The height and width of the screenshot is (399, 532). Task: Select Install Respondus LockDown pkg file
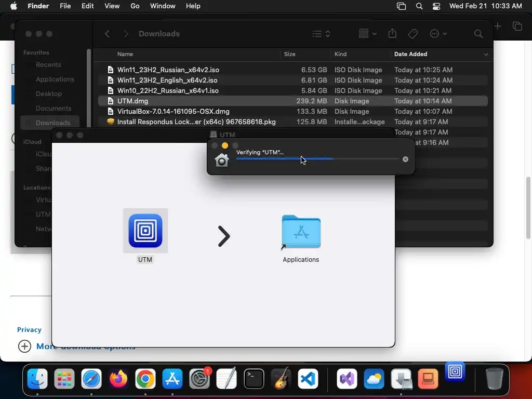click(293, 122)
